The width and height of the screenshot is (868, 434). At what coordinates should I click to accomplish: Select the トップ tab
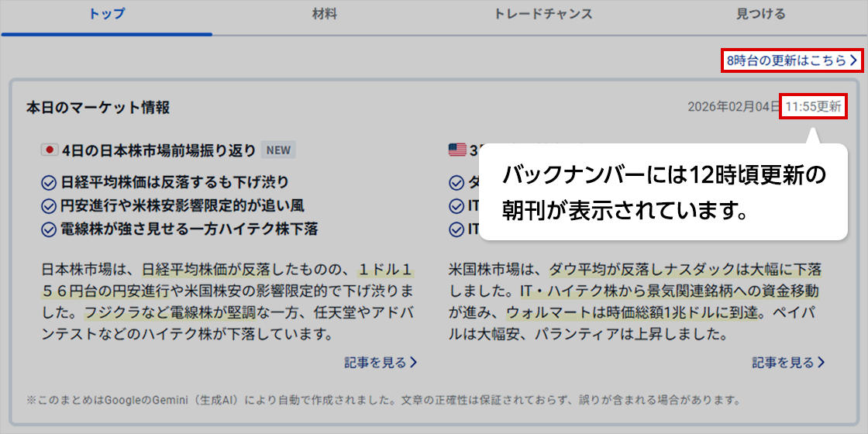[107, 14]
